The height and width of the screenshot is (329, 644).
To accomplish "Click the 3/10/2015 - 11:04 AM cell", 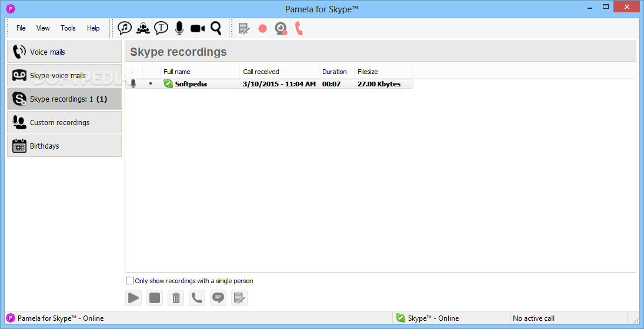I will coord(279,84).
